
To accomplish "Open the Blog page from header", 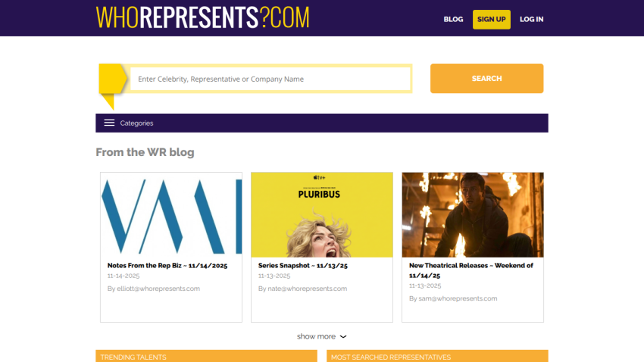I will 453,19.
